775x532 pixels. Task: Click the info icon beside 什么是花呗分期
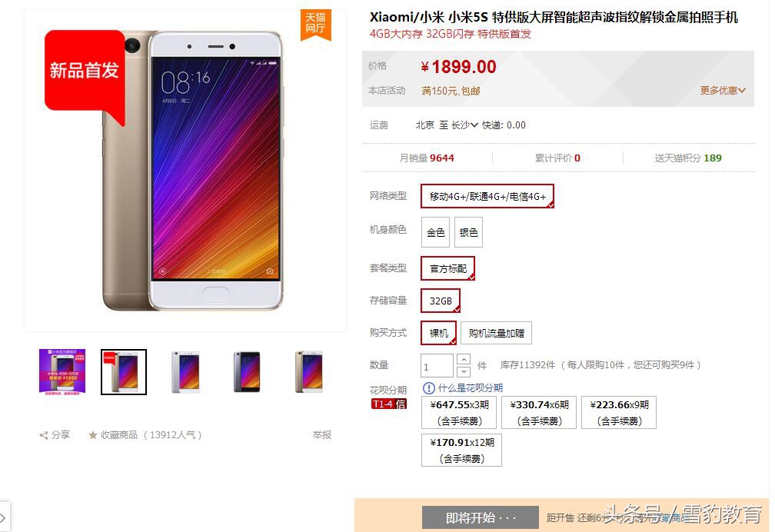tap(428, 388)
